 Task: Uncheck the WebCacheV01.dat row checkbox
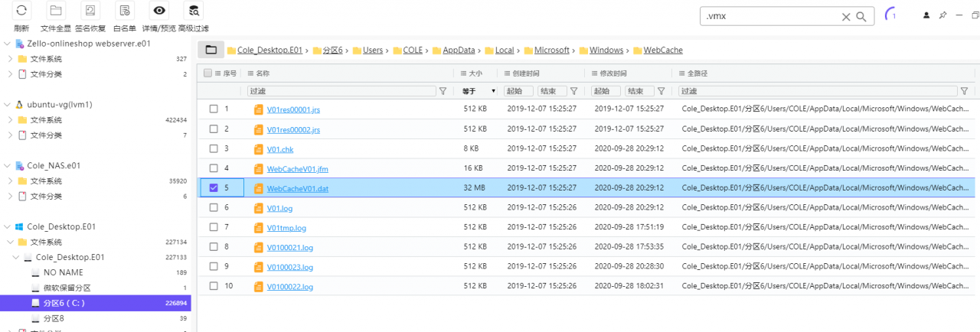[x=214, y=187]
